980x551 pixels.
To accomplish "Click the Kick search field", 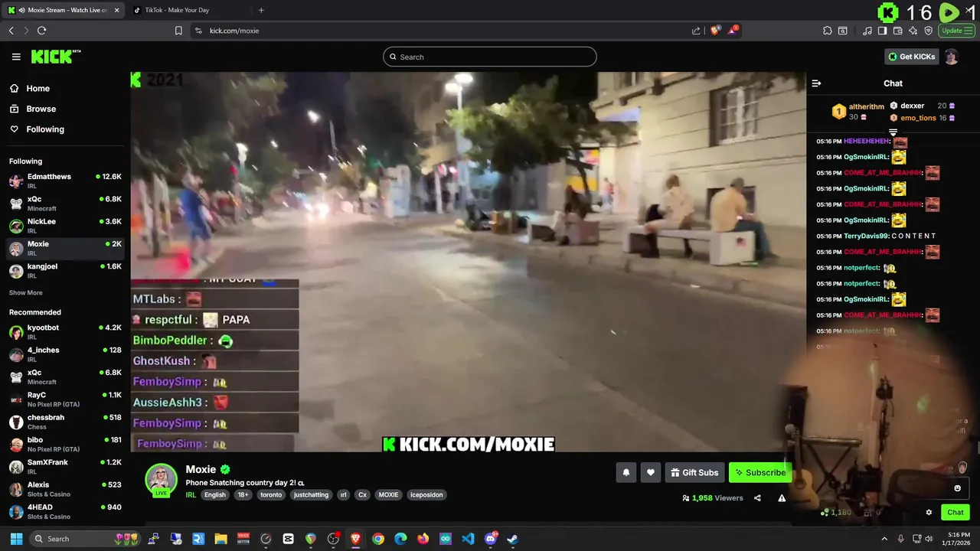I will pyautogui.click(x=490, y=57).
